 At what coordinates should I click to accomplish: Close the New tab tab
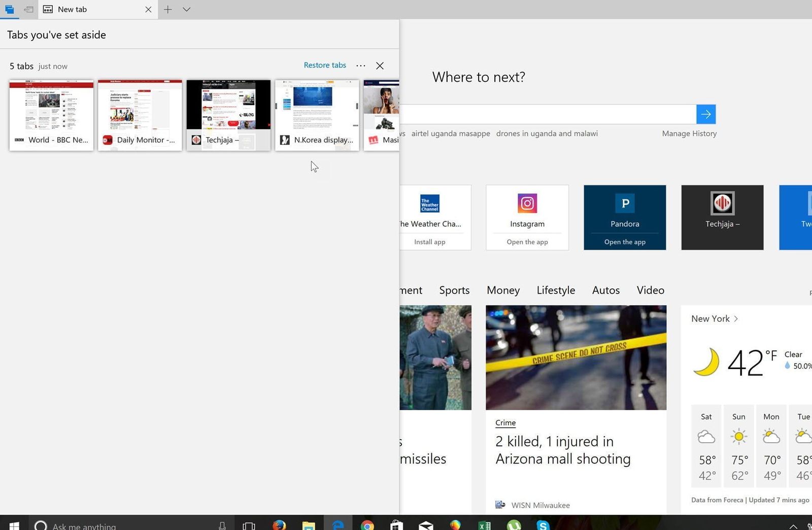click(148, 9)
